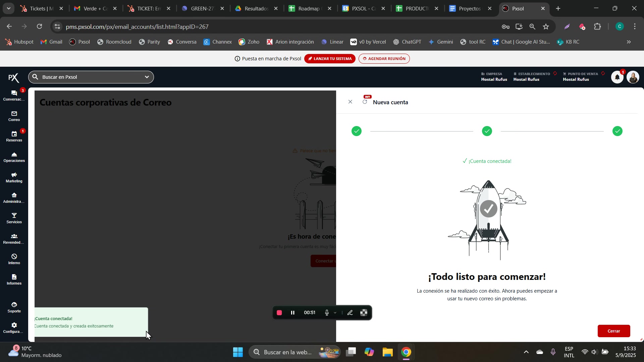Click the notifications bell icon
This screenshot has height=362, width=644.
point(617,77)
